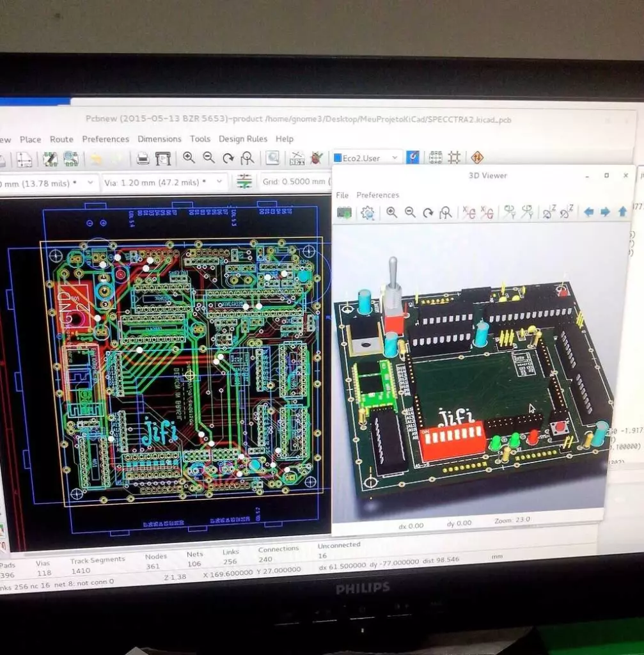Move the 3D view left with arrow
This screenshot has width=644, height=655.
pyautogui.click(x=588, y=212)
